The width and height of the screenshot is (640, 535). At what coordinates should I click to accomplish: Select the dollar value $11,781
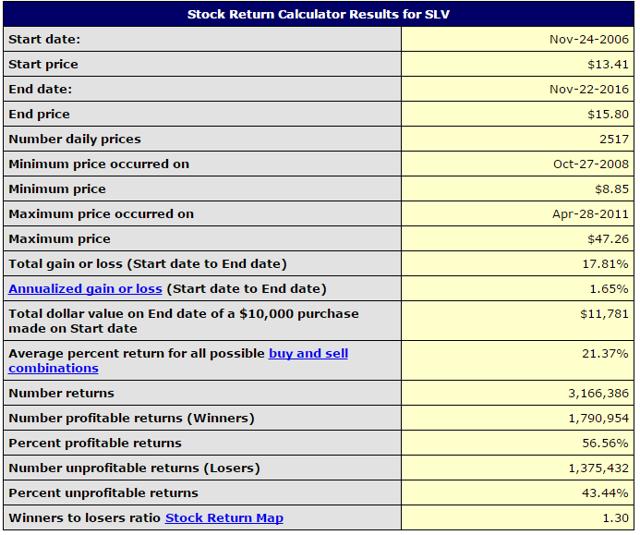click(x=604, y=314)
